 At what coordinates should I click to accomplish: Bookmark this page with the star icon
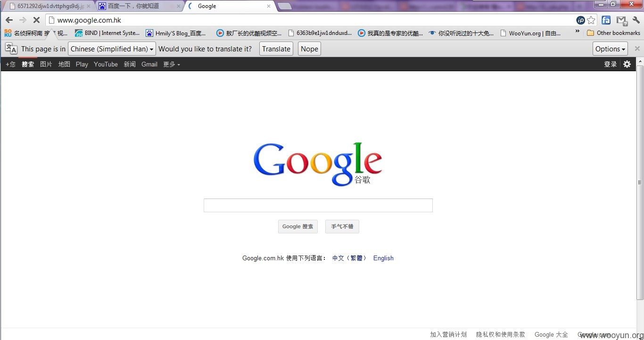point(591,20)
